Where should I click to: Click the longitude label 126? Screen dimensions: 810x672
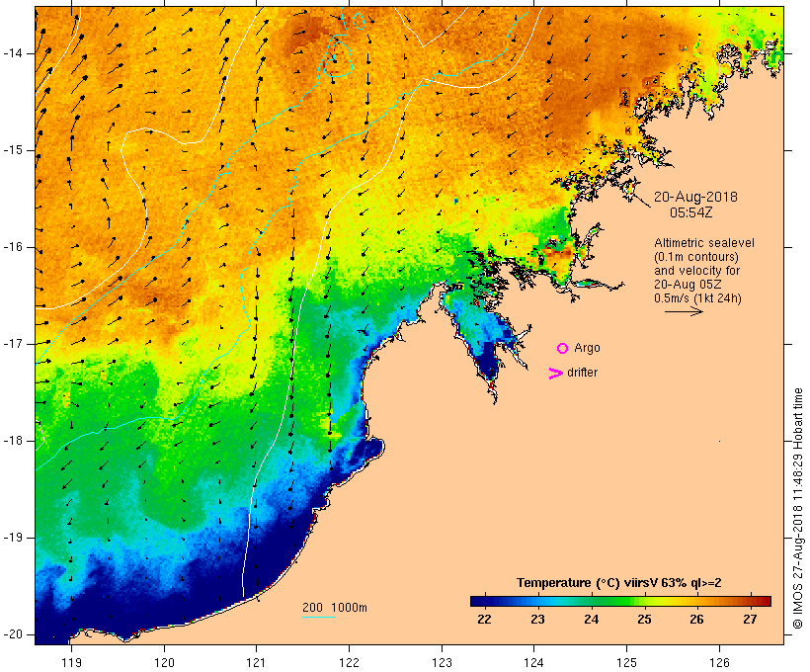[719, 662]
